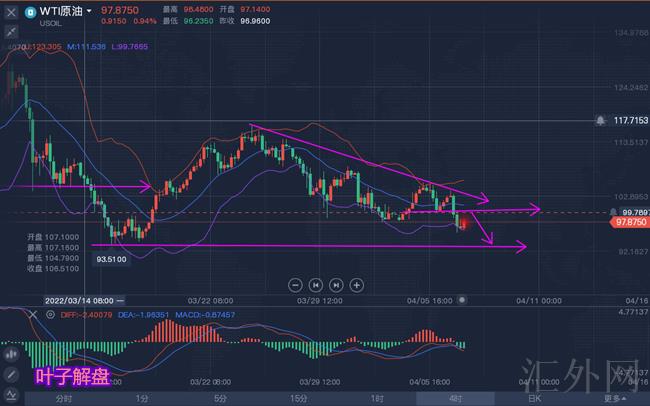Click the 117.7153 alert price label
Image resolution: width=650 pixels, height=406 pixels.
click(x=631, y=120)
